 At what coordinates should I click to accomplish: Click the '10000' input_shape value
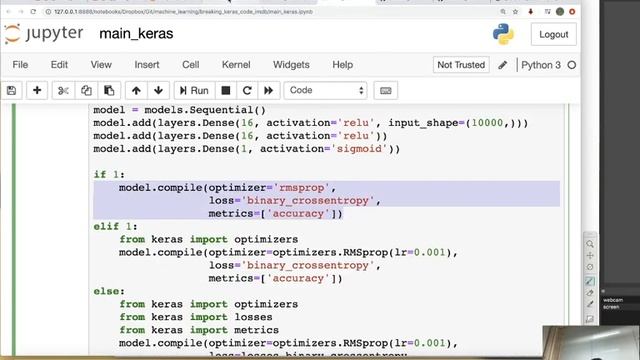pyautogui.click(x=487, y=123)
